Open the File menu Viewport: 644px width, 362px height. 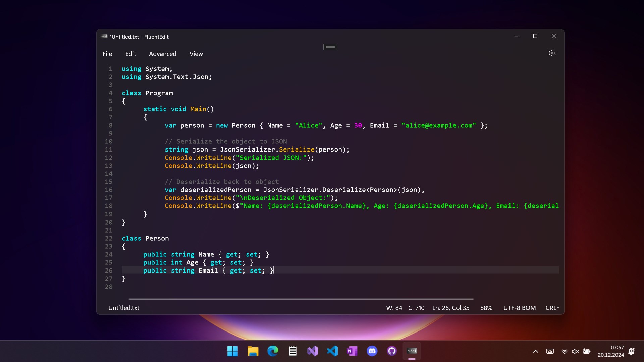[107, 54]
